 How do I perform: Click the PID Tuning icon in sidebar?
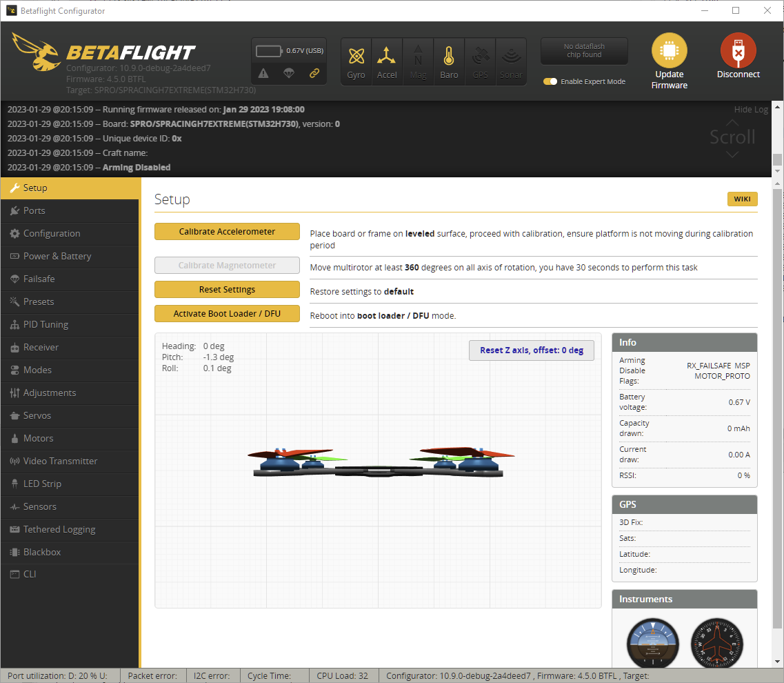14,325
